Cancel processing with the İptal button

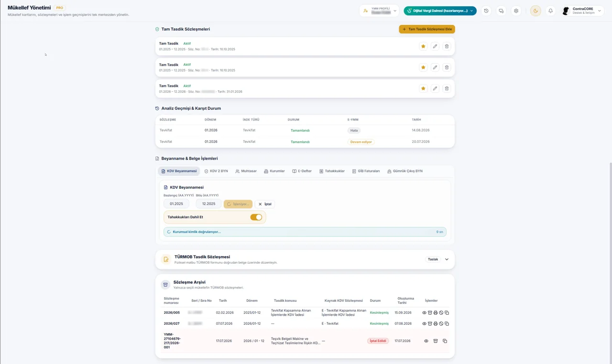tap(265, 204)
